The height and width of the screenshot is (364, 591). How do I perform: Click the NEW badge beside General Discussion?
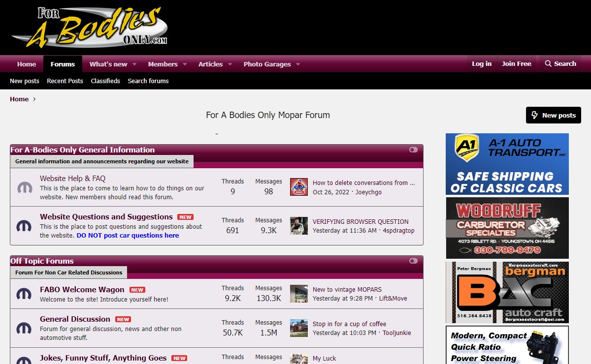coord(123,319)
